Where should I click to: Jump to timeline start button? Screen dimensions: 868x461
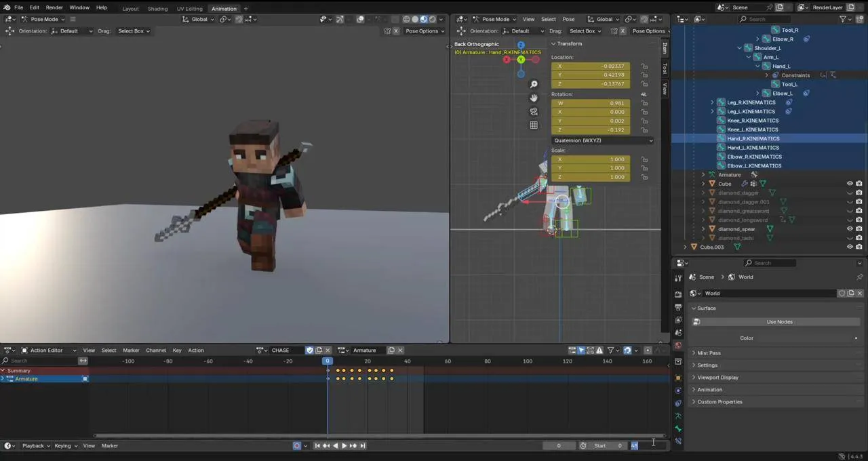point(317,445)
